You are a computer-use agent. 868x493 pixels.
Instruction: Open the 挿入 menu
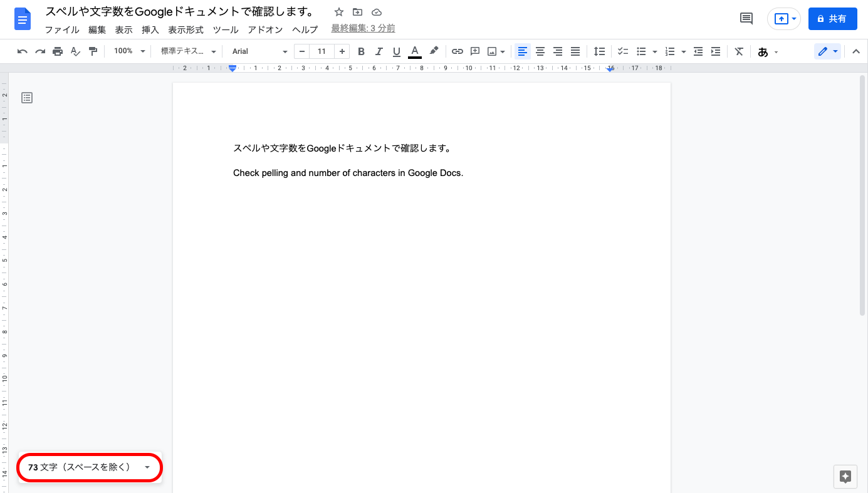pyautogui.click(x=150, y=29)
